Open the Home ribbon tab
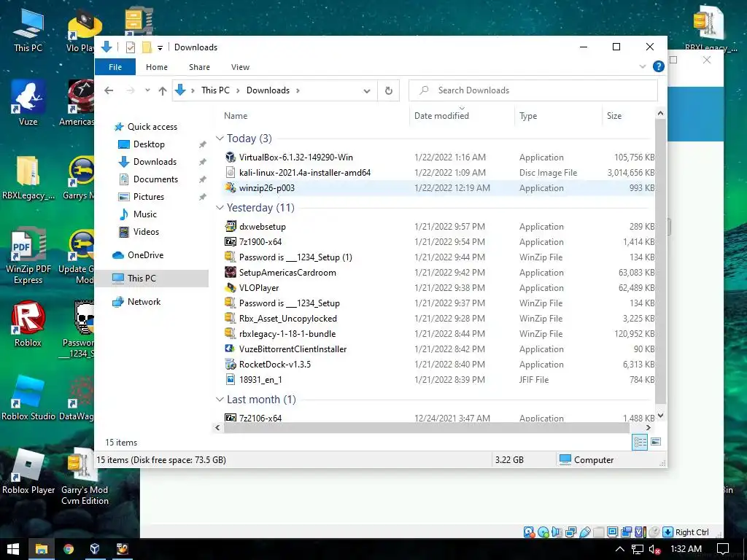747x560 pixels. [x=157, y=66]
